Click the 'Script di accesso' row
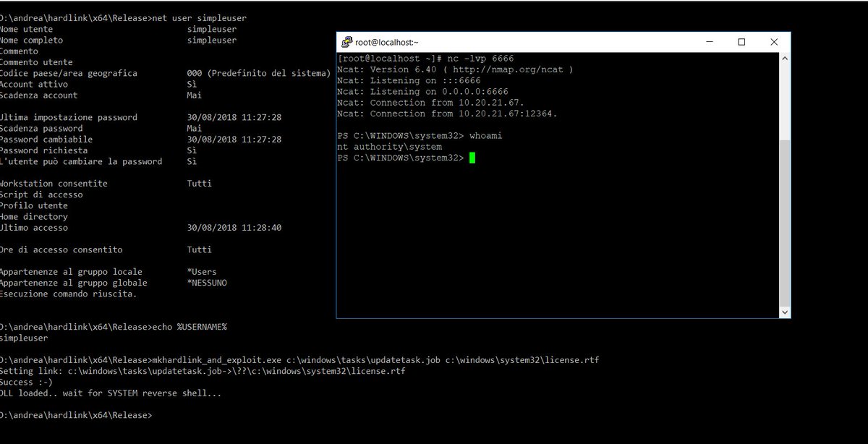 [41, 195]
